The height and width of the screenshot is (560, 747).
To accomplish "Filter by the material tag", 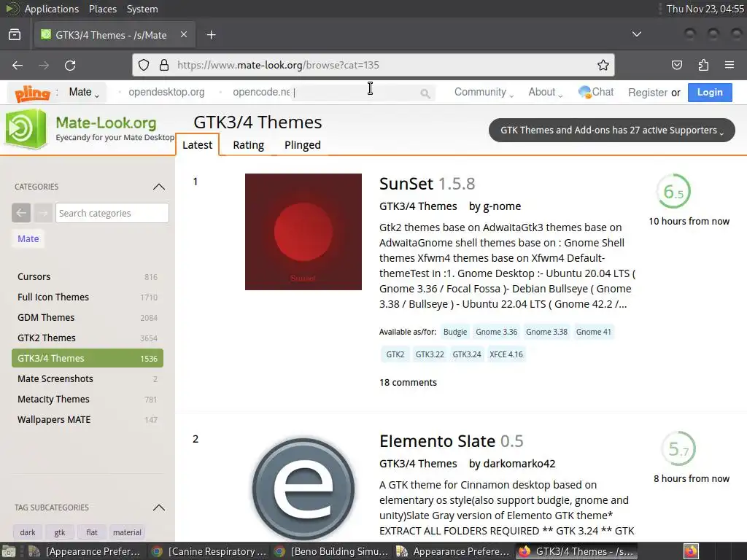I will 127,532.
